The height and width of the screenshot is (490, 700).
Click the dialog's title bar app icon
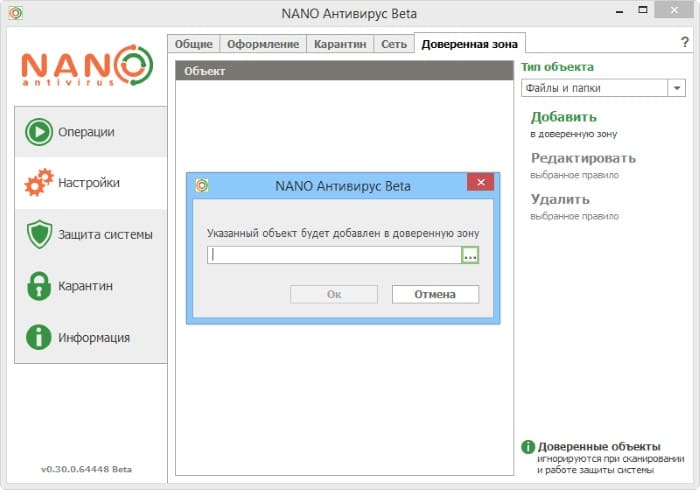point(202,185)
